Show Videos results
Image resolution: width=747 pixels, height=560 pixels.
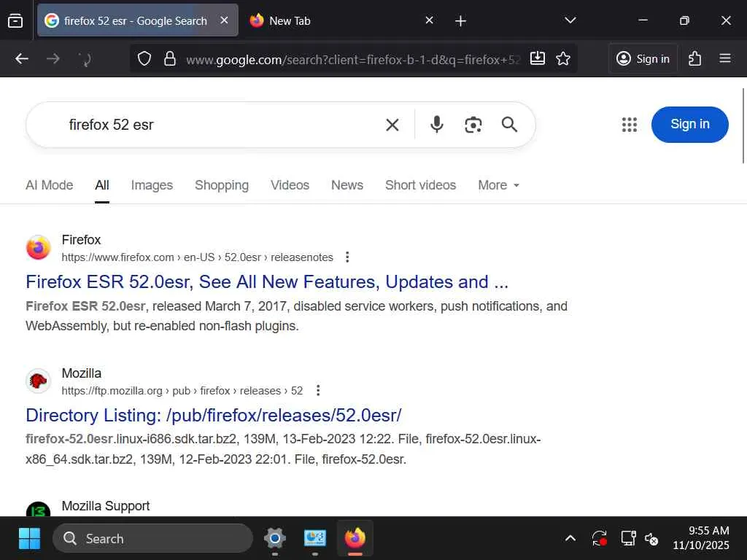[290, 185]
